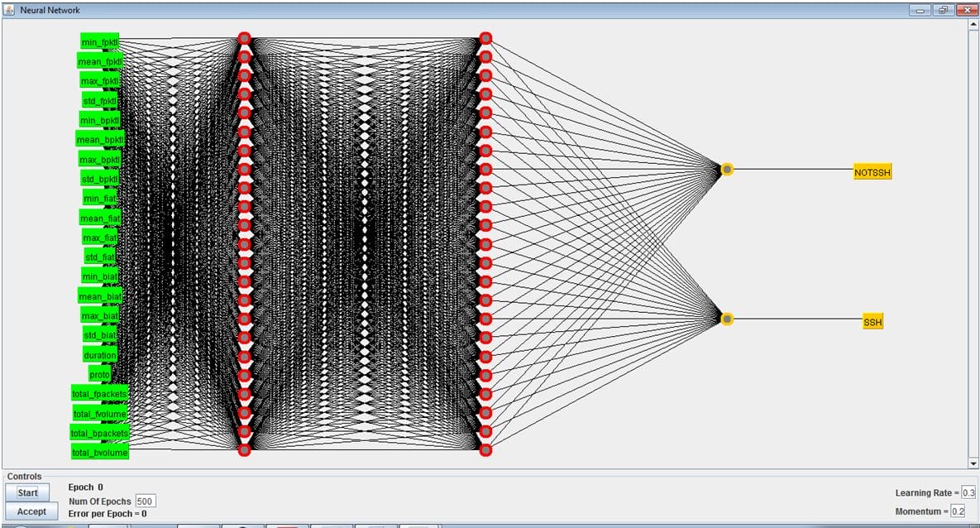Select the mean_biat input node
Image resolution: width=980 pixels, height=528 pixels.
pyautogui.click(x=100, y=296)
